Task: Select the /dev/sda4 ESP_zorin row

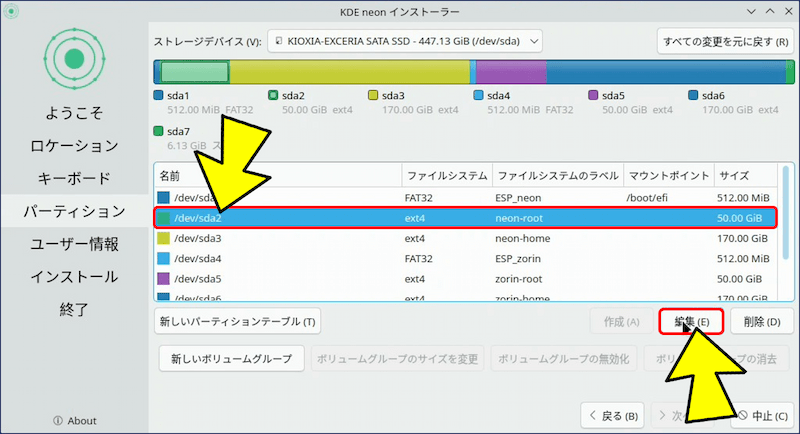Action: pyautogui.click(x=470, y=261)
